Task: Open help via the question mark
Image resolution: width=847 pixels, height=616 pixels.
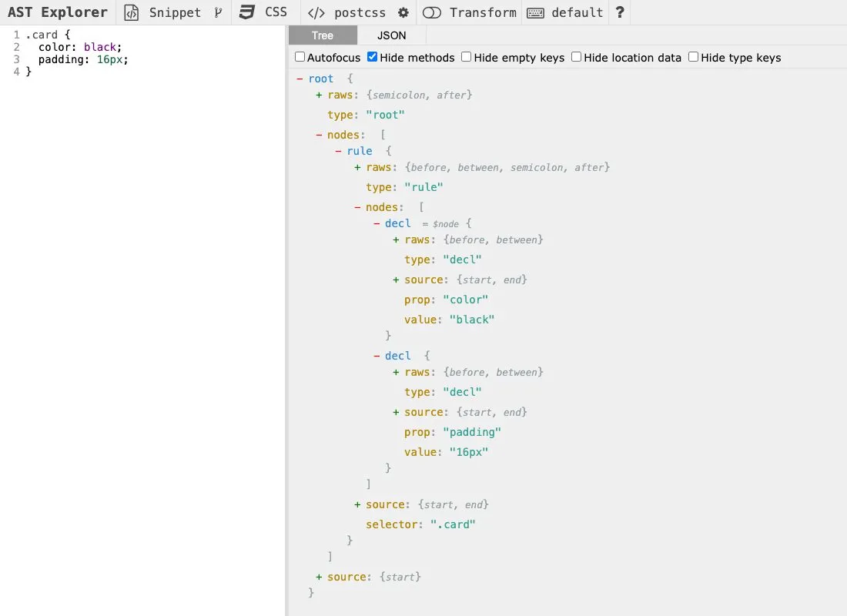Action: pyautogui.click(x=620, y=12)
